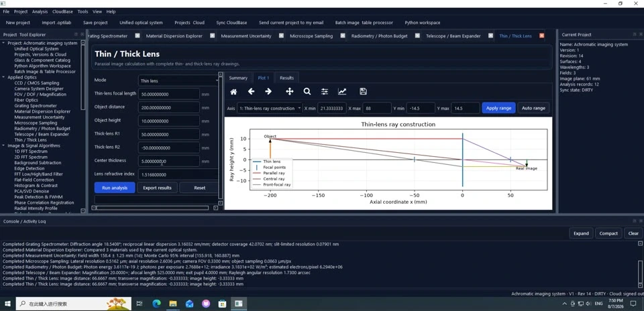Open the Windows Start menu
644x311 pixels.
click(x=7, y=304)
